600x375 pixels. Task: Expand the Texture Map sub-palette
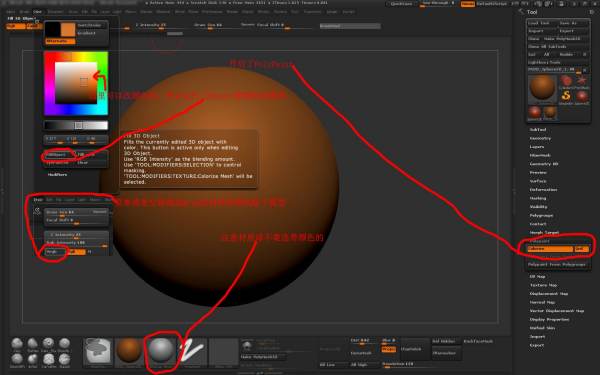pyautogui.click(x=543, y=285)
